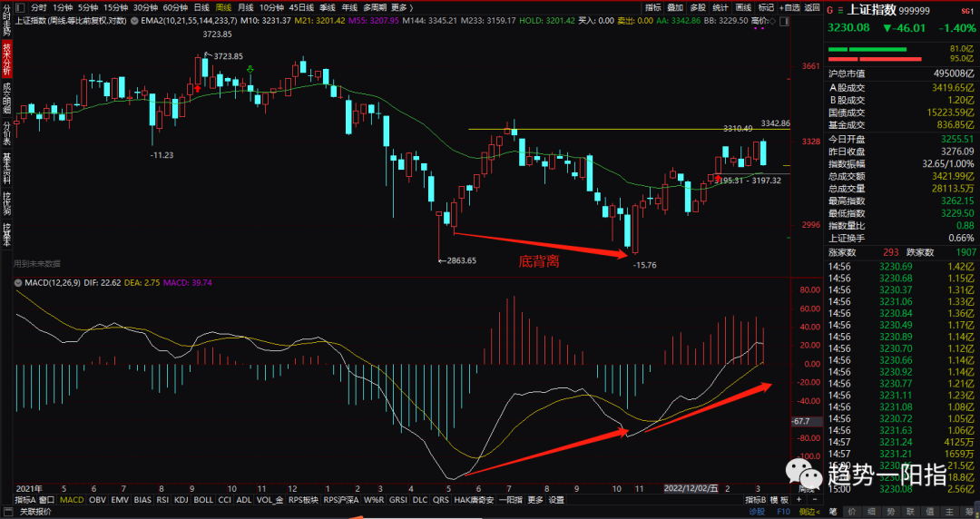Open 模板 template menu

click(x=779, y=500)
